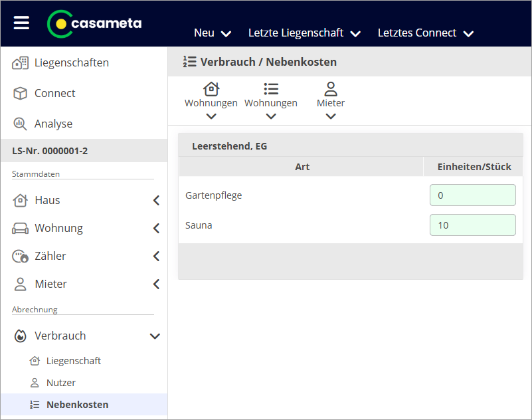This screenshot has height=420, width=532.
Task: Click the Gartenpflege row label
Action: coord(214,195)
